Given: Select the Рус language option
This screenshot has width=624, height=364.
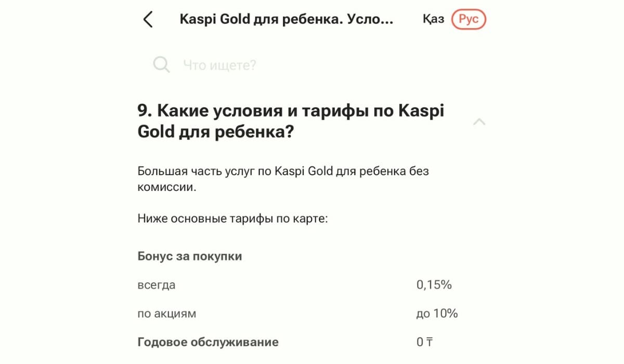Looking at the screenshot, I should click(x=469, y=20).
